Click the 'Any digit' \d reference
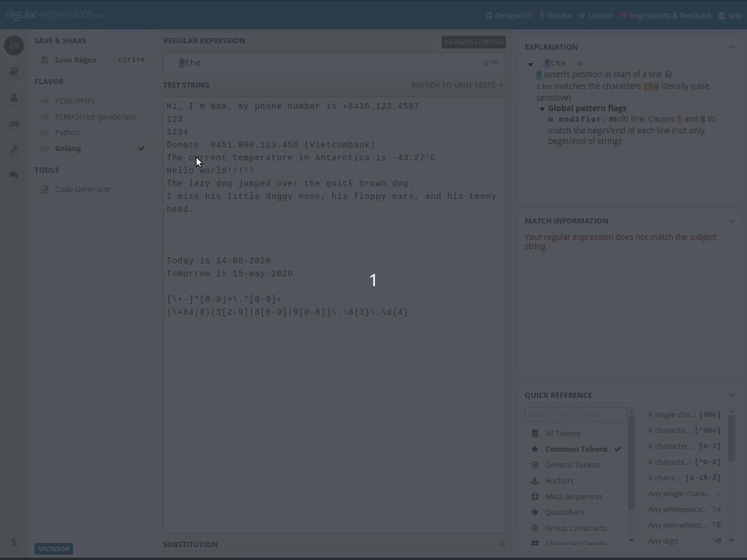 coord(684,541)
